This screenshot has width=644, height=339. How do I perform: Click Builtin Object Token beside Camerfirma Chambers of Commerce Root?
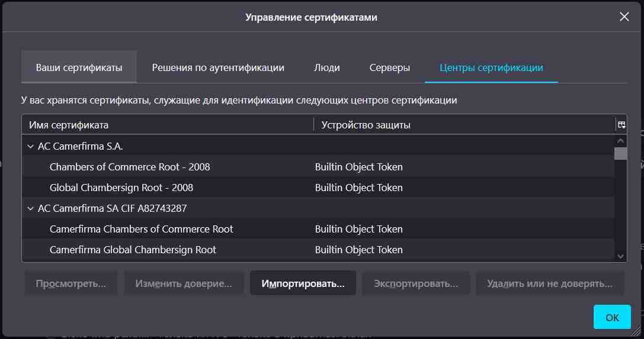point(358,229)
